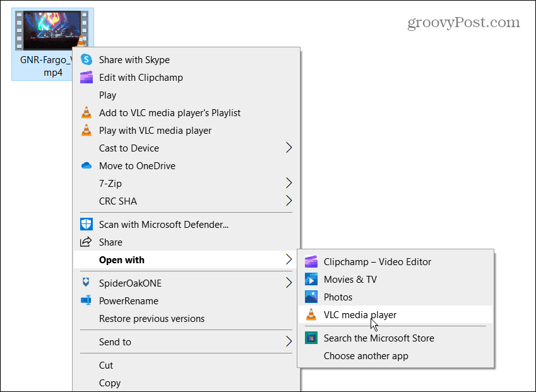
Task: Open the file with VLC media player
Action: (395, 314)
